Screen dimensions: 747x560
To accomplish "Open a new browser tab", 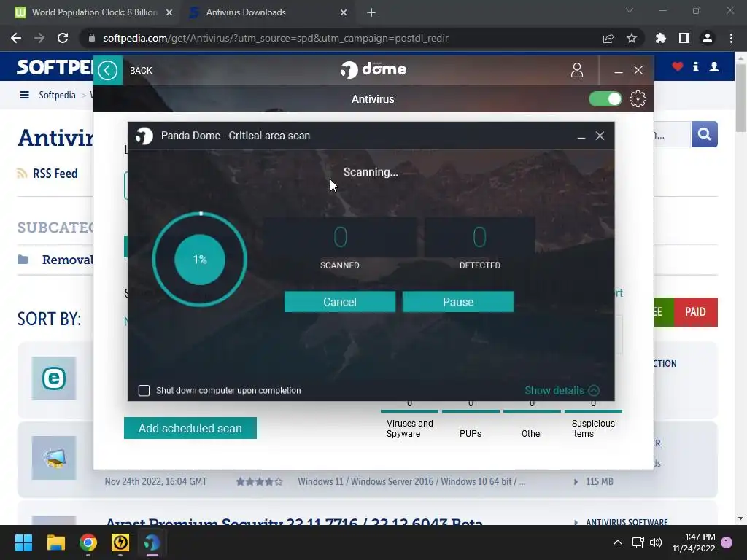I will [371, 13].
